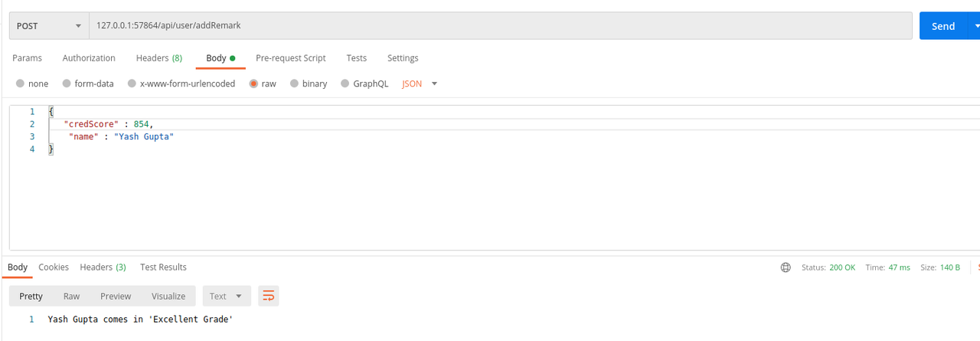This screenshot has width=980, height=341.
Task: Select the none body type
Action: point(32,84)
